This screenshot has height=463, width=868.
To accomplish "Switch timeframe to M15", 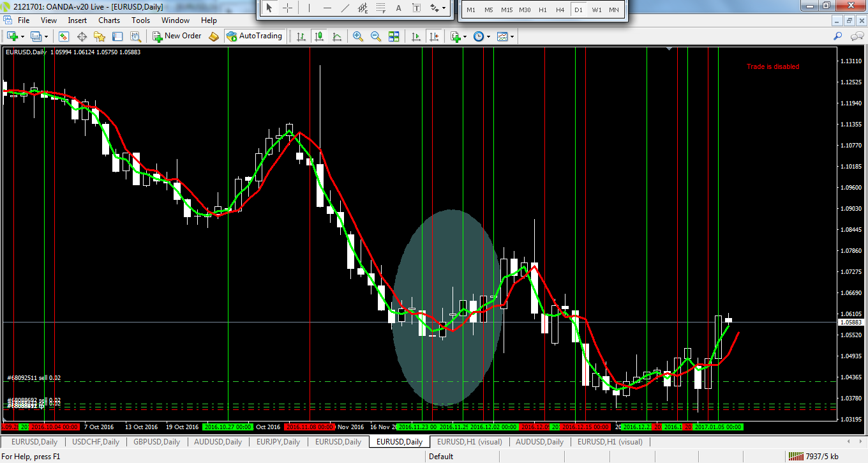I will (507, 10).
